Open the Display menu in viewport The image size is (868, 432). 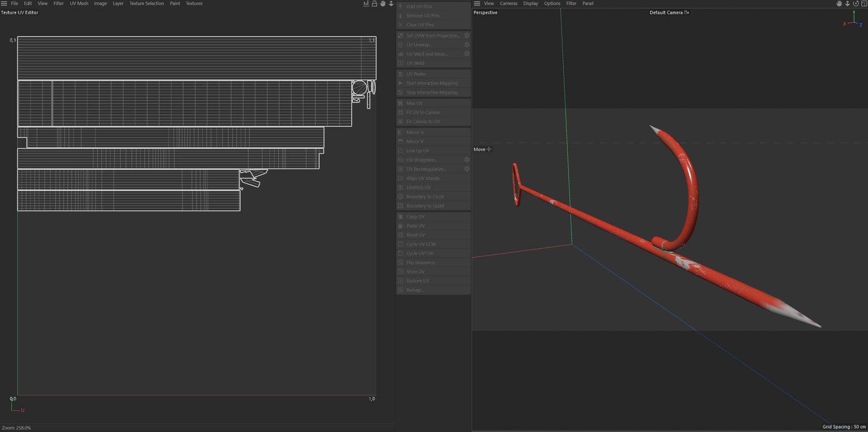[531, 4]
